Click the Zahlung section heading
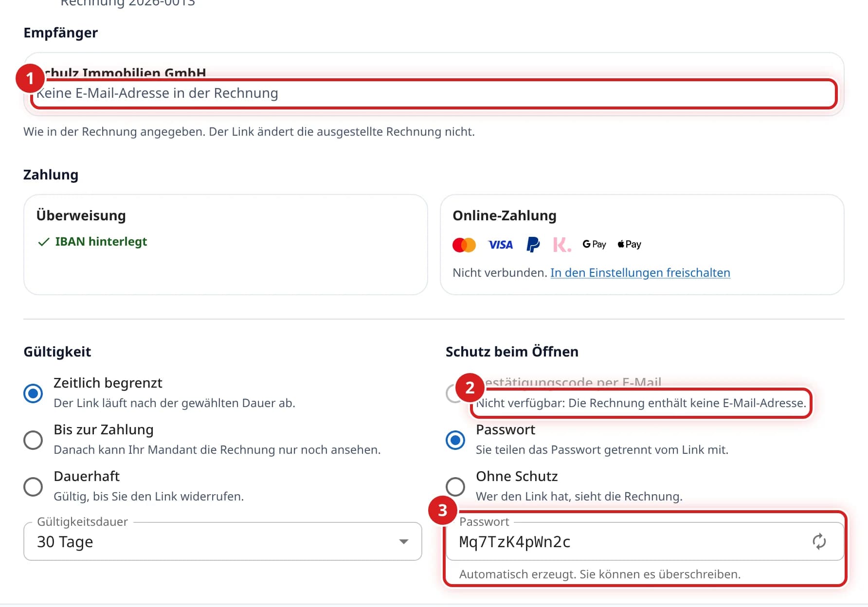Viewport: 868px width, 607px height. point(51,175)
